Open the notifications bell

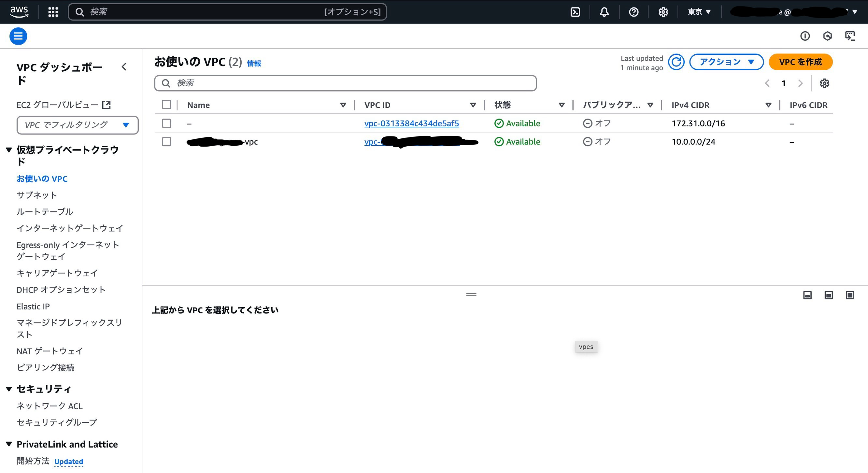click(x=604, y=12)
